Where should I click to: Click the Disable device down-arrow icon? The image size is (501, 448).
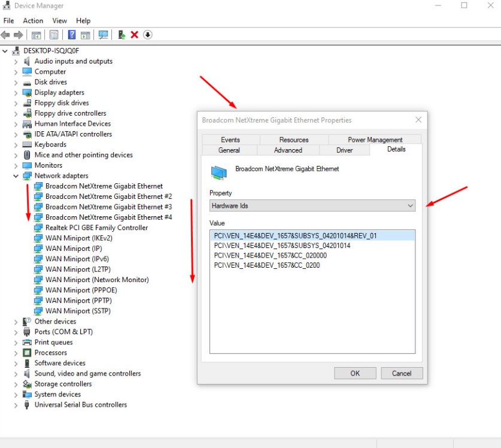point(148,35)
